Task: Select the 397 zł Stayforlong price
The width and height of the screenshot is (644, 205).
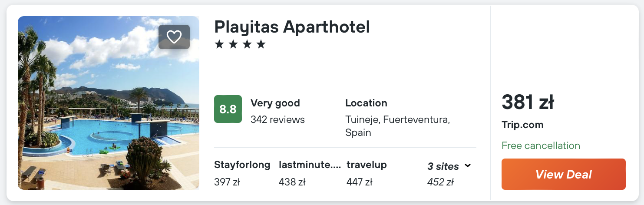Action: 227,182
